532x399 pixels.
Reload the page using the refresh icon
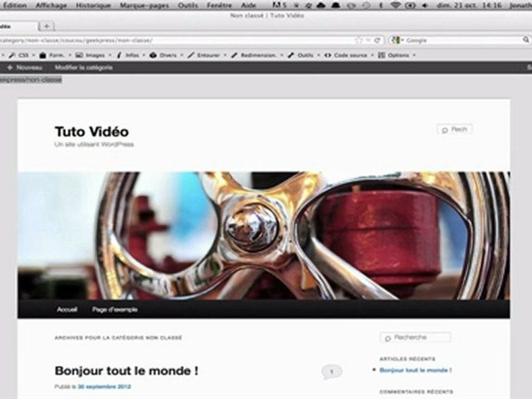[x=377, y=40]
